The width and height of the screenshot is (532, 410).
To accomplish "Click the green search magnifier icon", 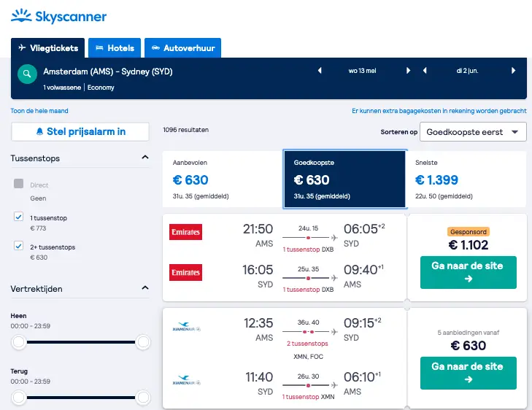I will tap(27, 74).
